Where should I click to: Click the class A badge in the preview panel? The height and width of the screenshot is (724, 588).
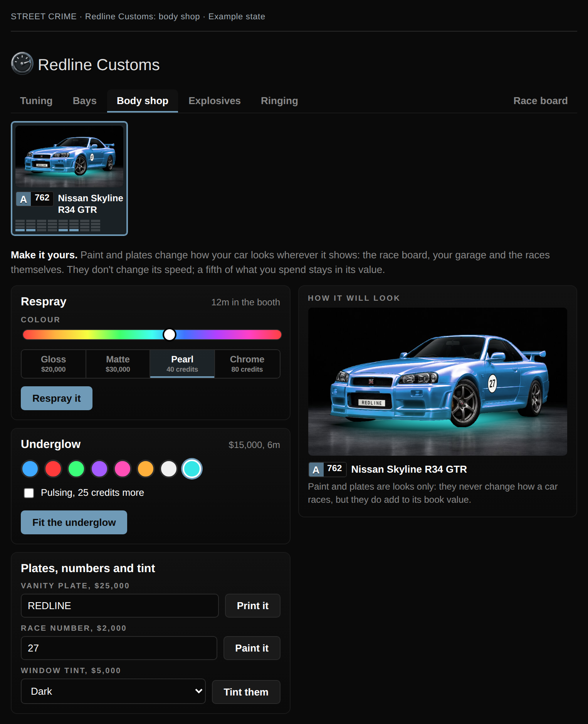point(316,470)
